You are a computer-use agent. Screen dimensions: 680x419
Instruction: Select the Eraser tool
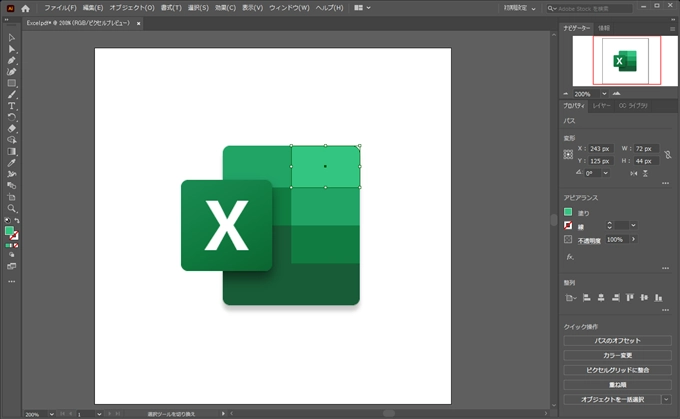12,128
